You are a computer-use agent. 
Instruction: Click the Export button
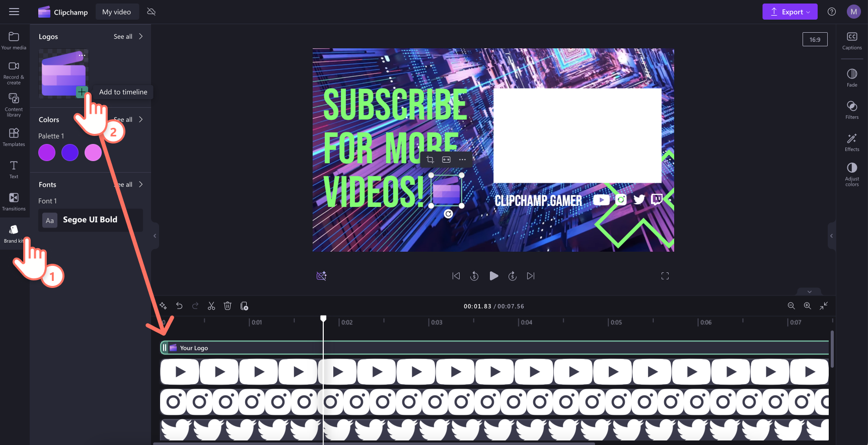click(x=789, y=12)
